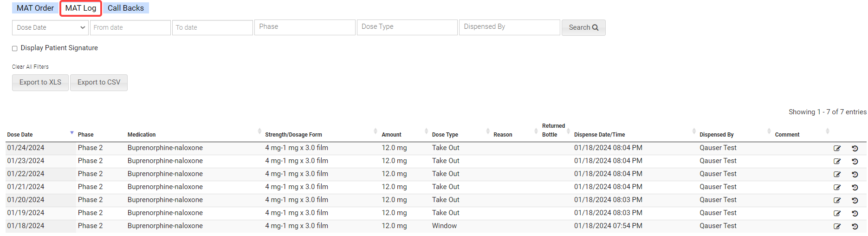Switch to the MAT Order tab
Viewport: 868px width, 236px height.
click(x=35, y=8)
